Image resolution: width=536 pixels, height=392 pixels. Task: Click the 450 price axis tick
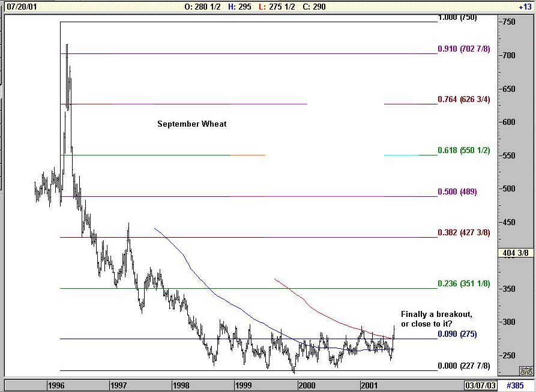coord(508,223)
